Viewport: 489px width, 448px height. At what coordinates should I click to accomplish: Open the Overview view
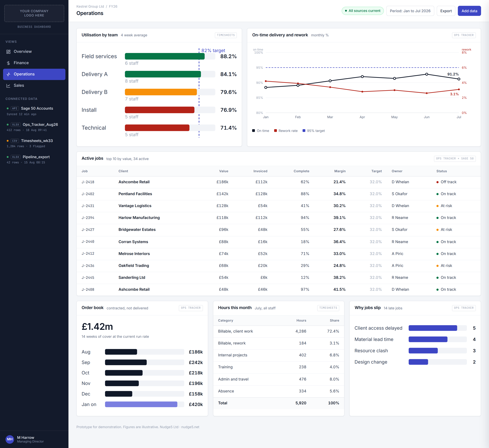tap(34, 51)
